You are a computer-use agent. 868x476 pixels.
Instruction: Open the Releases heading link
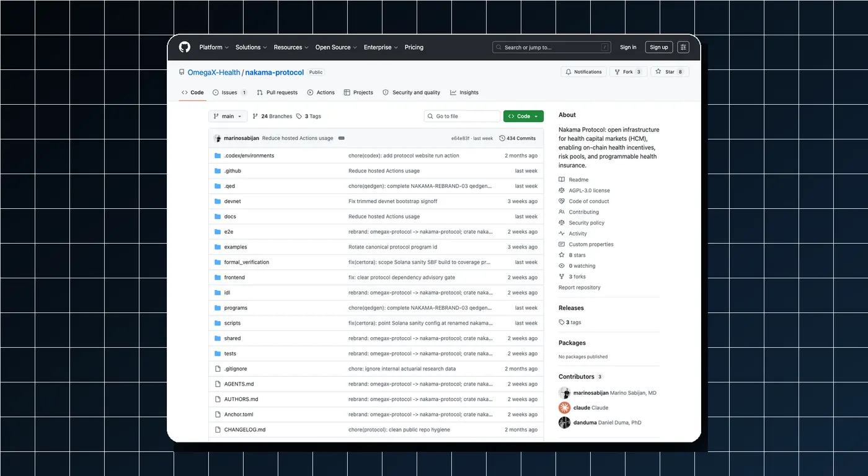pyautogui.click(x=571, y=308)
